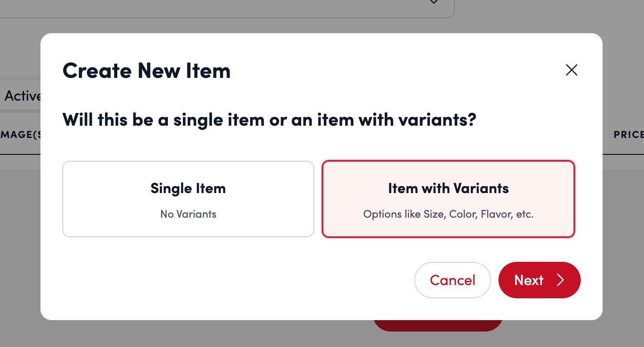
Task: Select the Single Item option card
Action: [188, 199]
